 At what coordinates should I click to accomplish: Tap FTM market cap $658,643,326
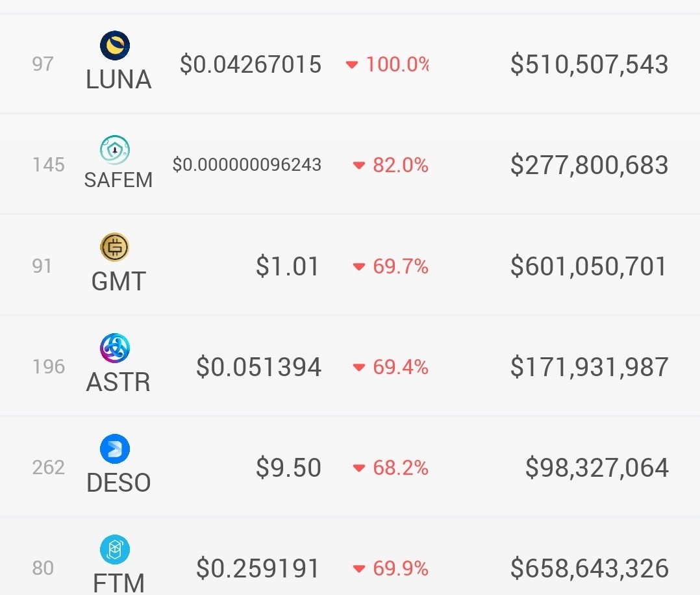click(x=590, y=568)
